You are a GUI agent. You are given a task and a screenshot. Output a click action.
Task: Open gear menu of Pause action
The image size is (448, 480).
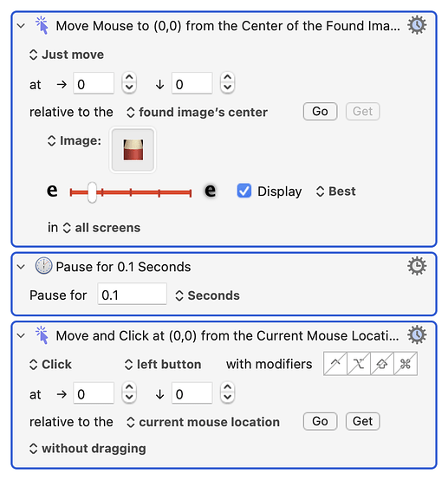pos(417,266)
